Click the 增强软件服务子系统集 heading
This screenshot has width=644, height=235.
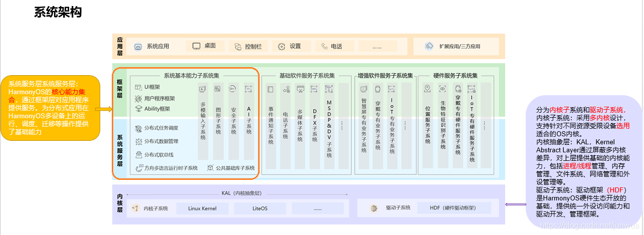[x=385, y=76]
